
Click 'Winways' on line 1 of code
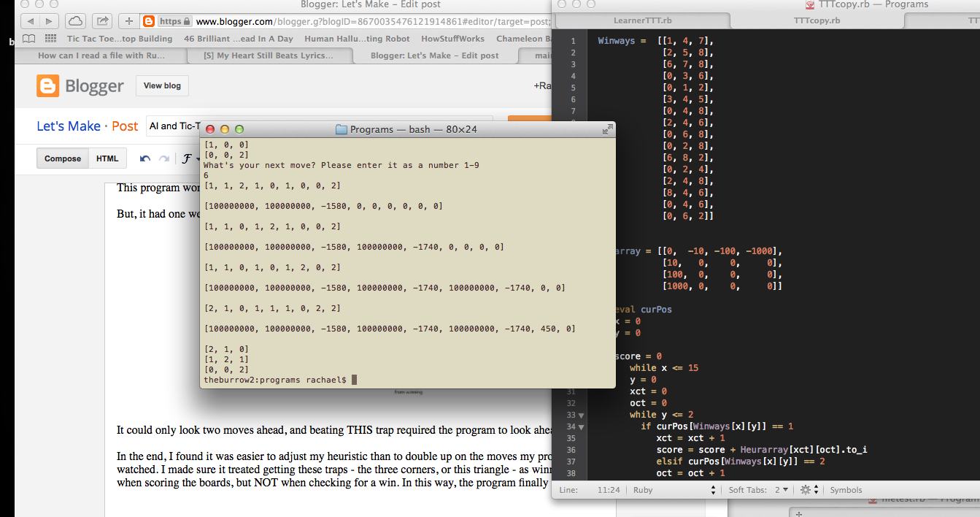[617, 41]
